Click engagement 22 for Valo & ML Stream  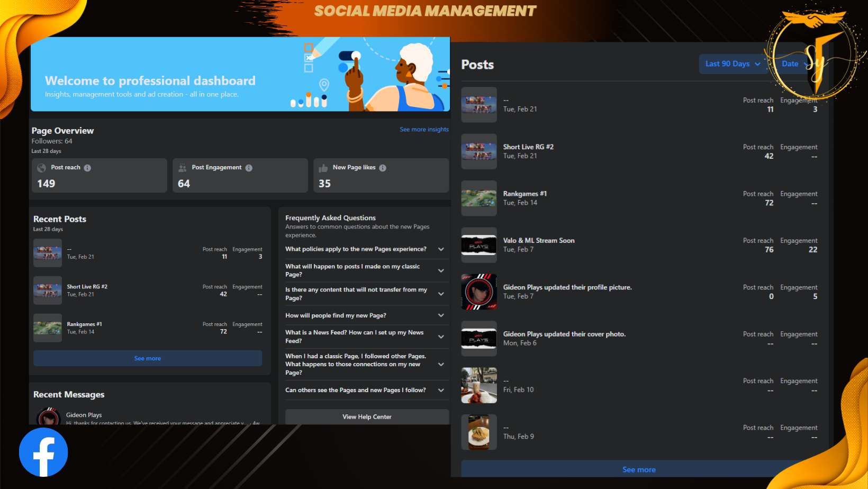click(813, 250)
